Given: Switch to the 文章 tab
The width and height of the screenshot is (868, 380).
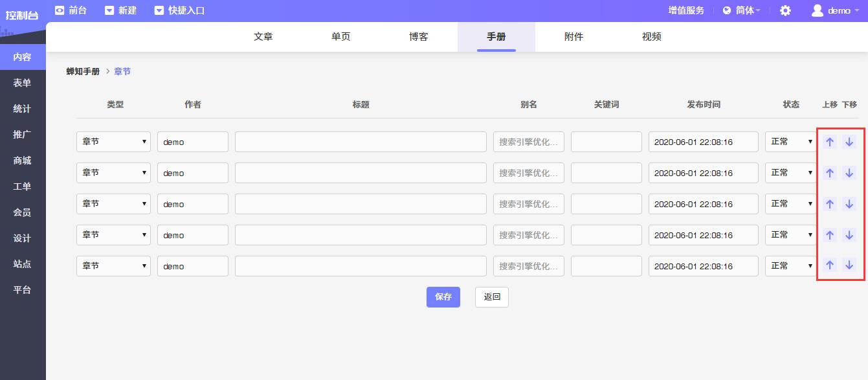Looking at the screenshot, I should coord(263,37).
